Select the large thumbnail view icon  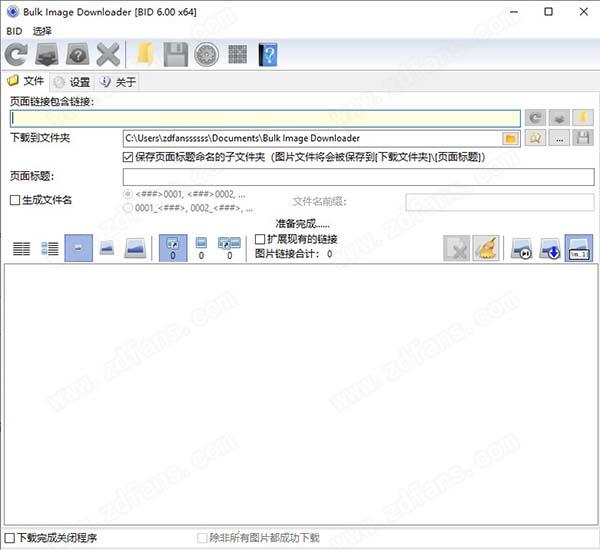135,248
